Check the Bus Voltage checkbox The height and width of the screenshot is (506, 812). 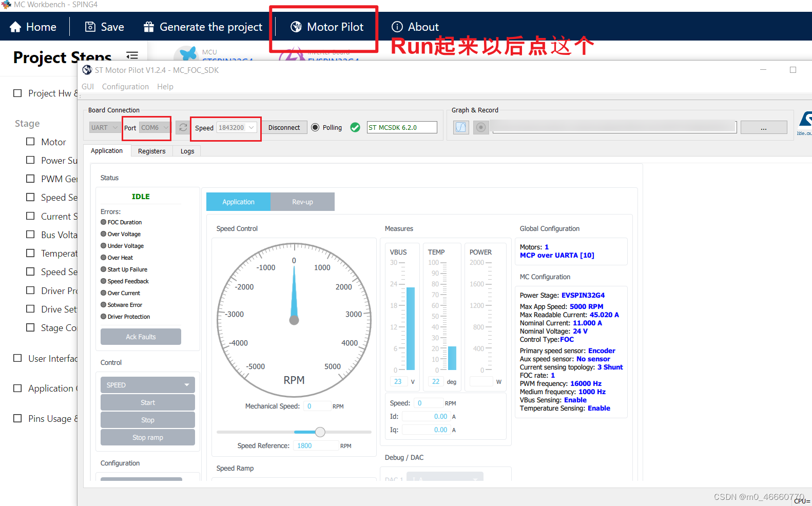pos(30,235)
